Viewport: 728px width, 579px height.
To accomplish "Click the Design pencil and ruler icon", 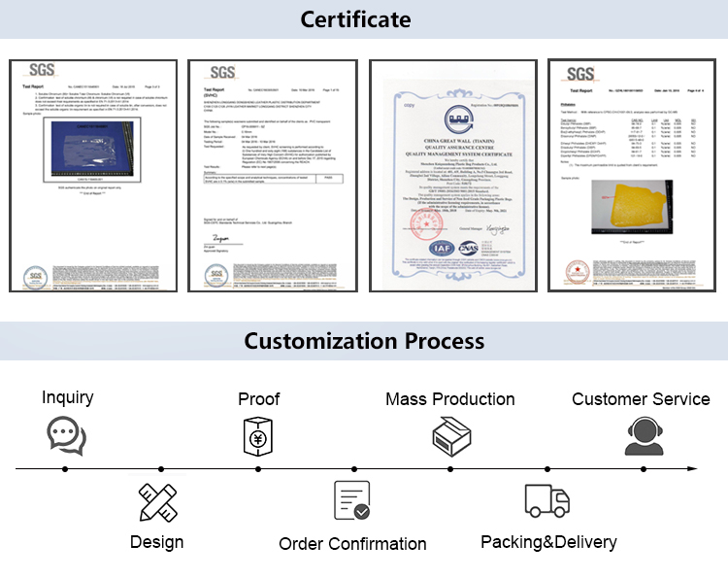I will (x=156, y=501).
